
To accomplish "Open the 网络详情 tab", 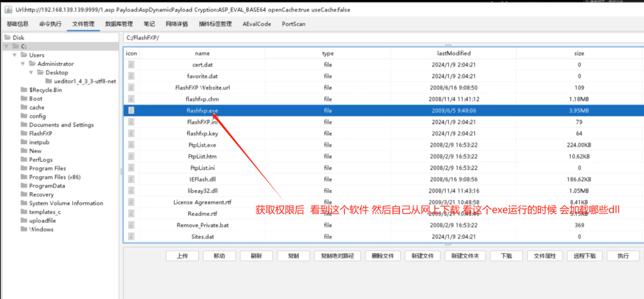I will tap(177, 24).
